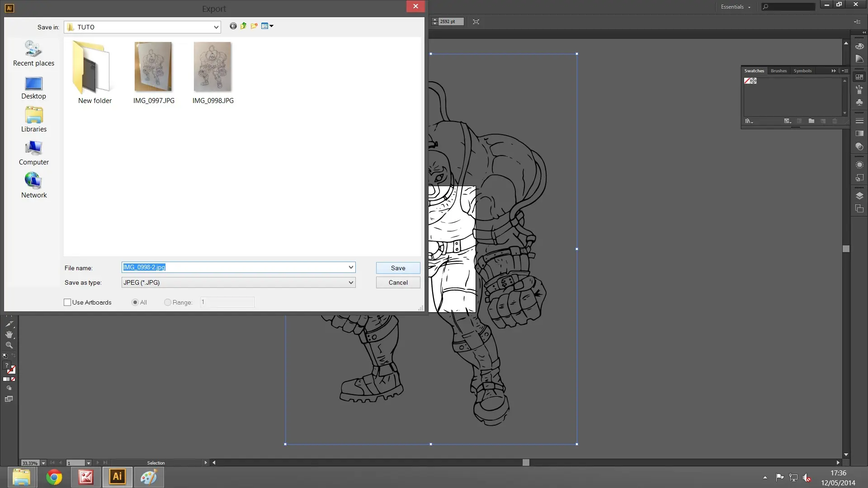Switch to the Symbols tab
This screenshot has width=868, height=488.
[802, 71]
